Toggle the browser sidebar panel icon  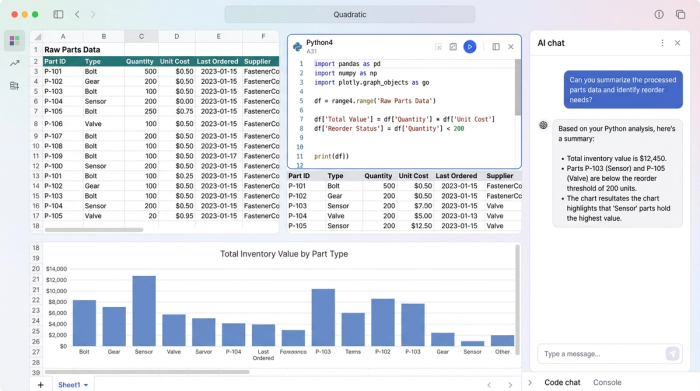(x=58, y=14)
